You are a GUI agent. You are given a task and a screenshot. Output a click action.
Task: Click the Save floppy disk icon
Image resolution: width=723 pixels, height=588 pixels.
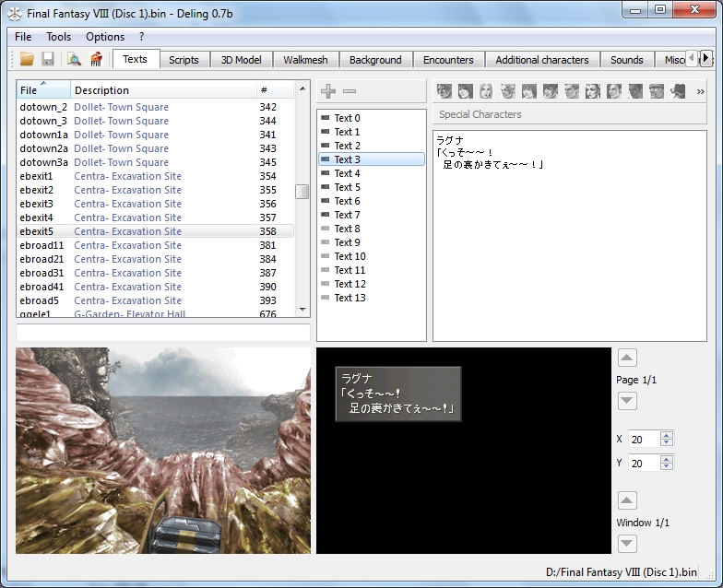pos(48,59)
